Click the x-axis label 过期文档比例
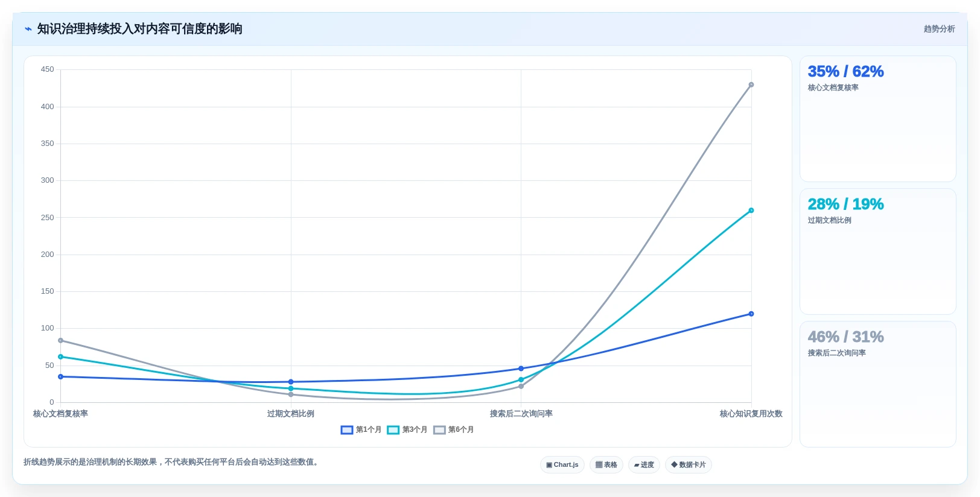Screen dimensions: 980x497 pyautogui.click(x=291, y=414)
